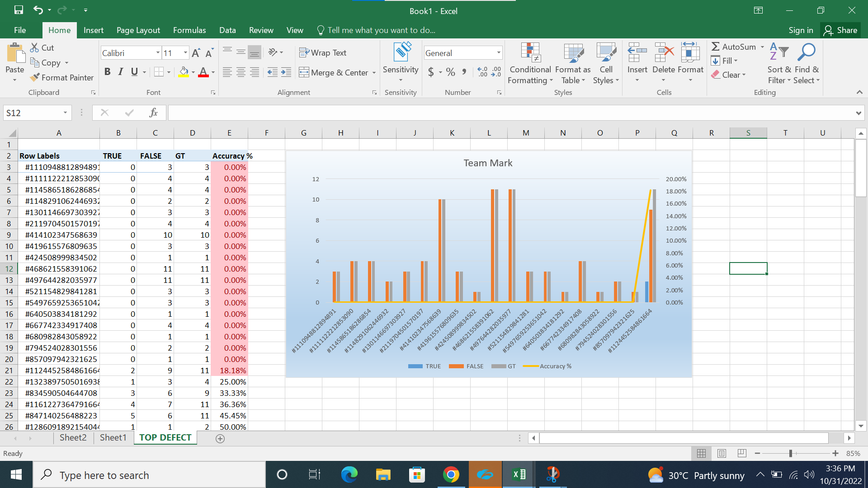Switch to Page Layout view in status bar
This screenshot has width=868, height=488.
point(722,453)
